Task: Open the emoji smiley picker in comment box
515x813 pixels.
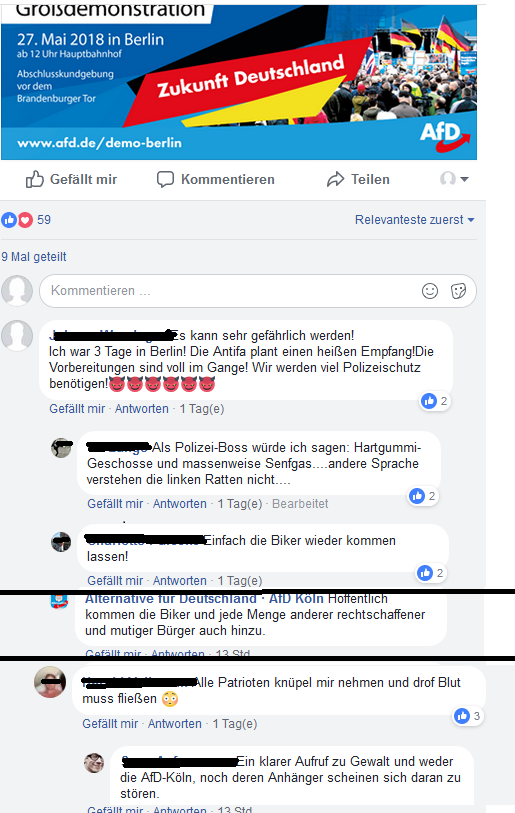Action: click(430, 291)
